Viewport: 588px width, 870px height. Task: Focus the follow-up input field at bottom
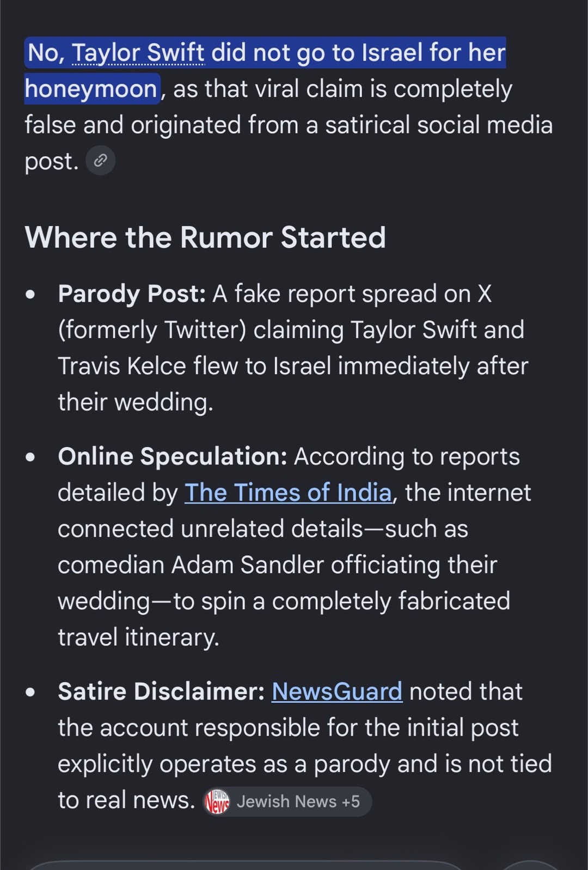245,865
